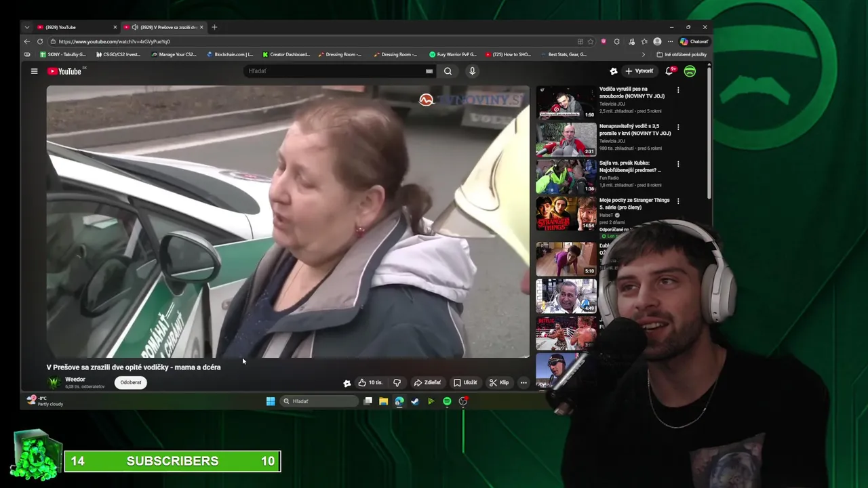Click the YouTube page vertical scrollbar
The image size is (868, 488).
pyautogui.click(x=709, y=132)
